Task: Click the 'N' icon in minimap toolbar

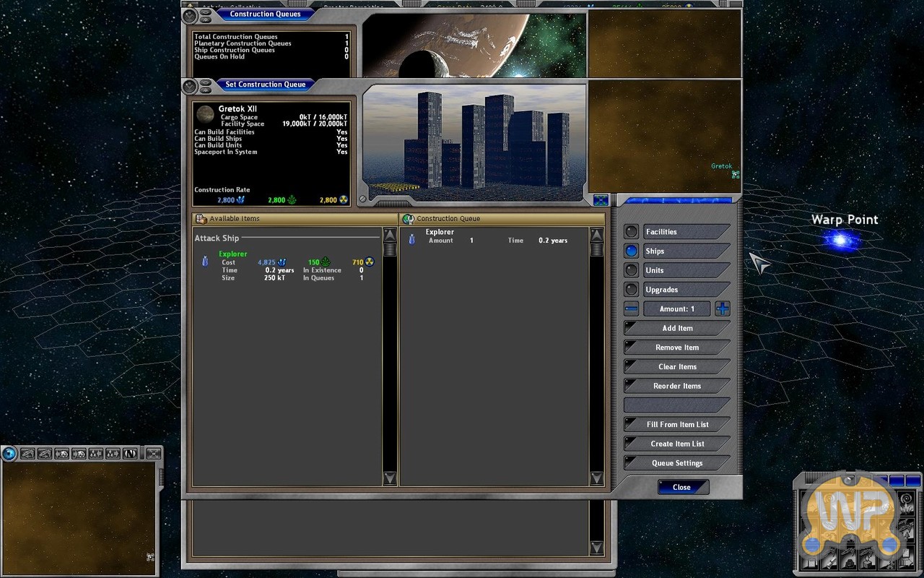Action: pos(130,454)
